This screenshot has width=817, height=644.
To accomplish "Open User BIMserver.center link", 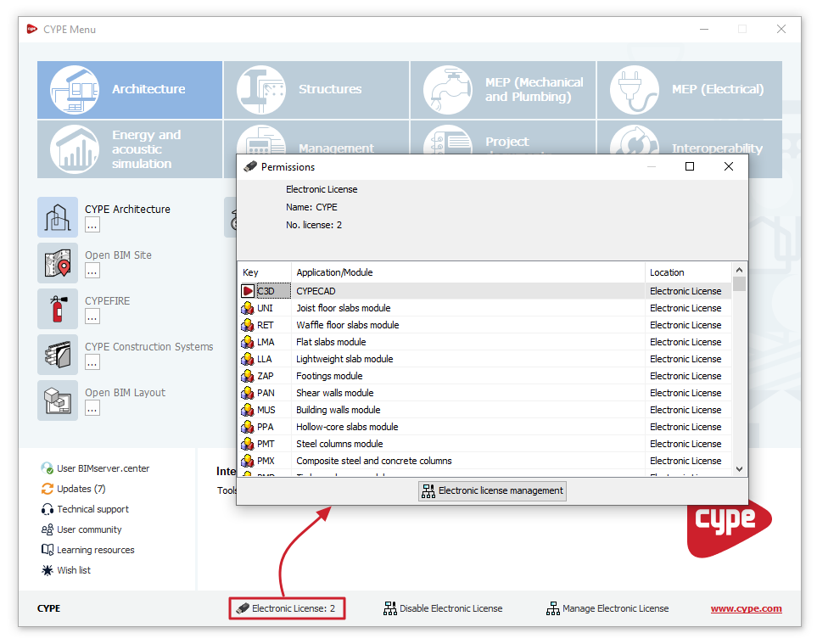I will (95, 468).
